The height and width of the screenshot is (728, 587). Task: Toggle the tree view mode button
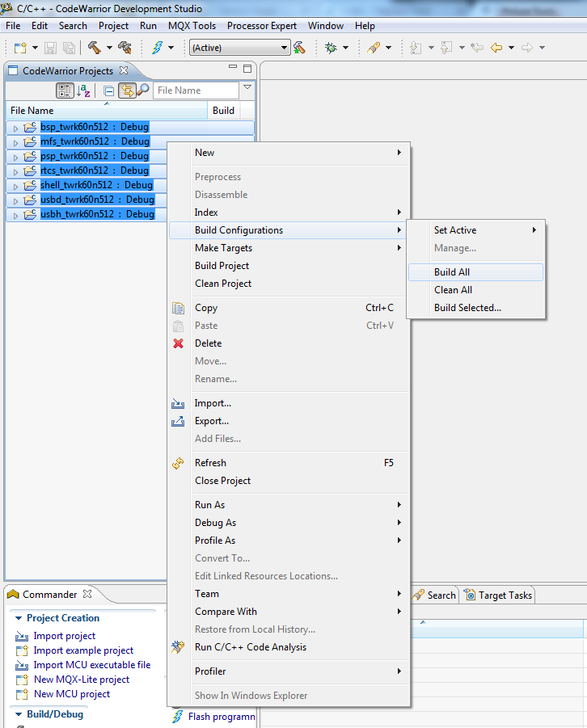click(65, 90)
